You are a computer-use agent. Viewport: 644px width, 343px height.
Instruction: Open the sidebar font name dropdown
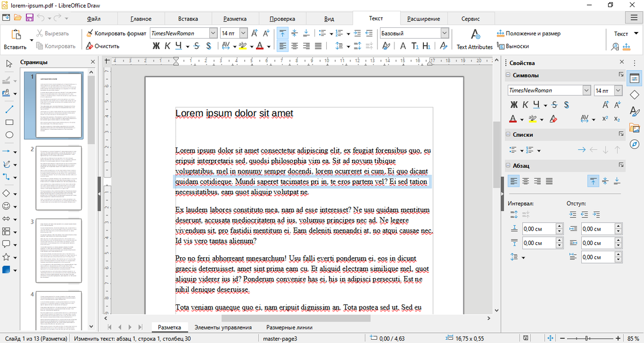tap(586, 90)
